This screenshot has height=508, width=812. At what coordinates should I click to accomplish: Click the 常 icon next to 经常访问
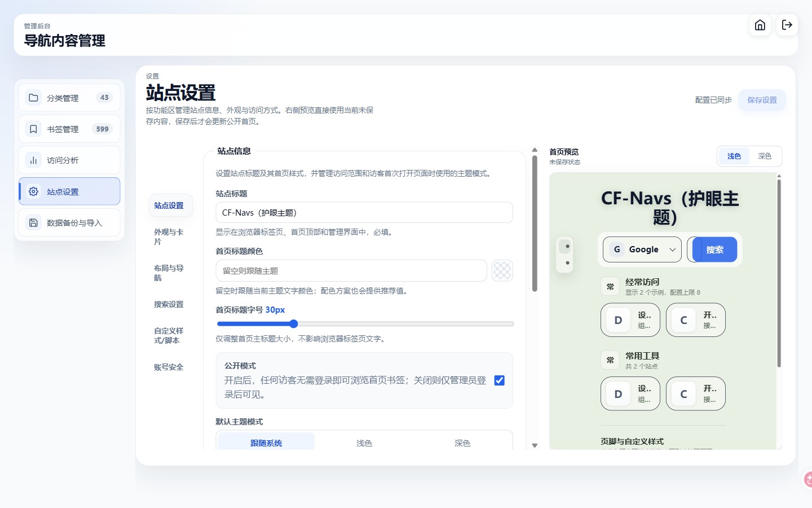coord(610,287)
